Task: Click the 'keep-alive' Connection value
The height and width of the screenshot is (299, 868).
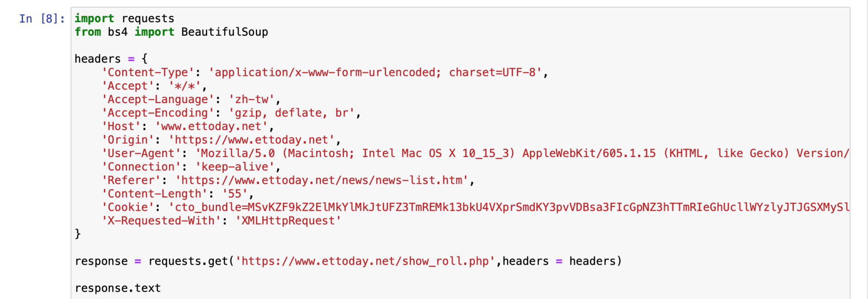Action: (235, 167)
